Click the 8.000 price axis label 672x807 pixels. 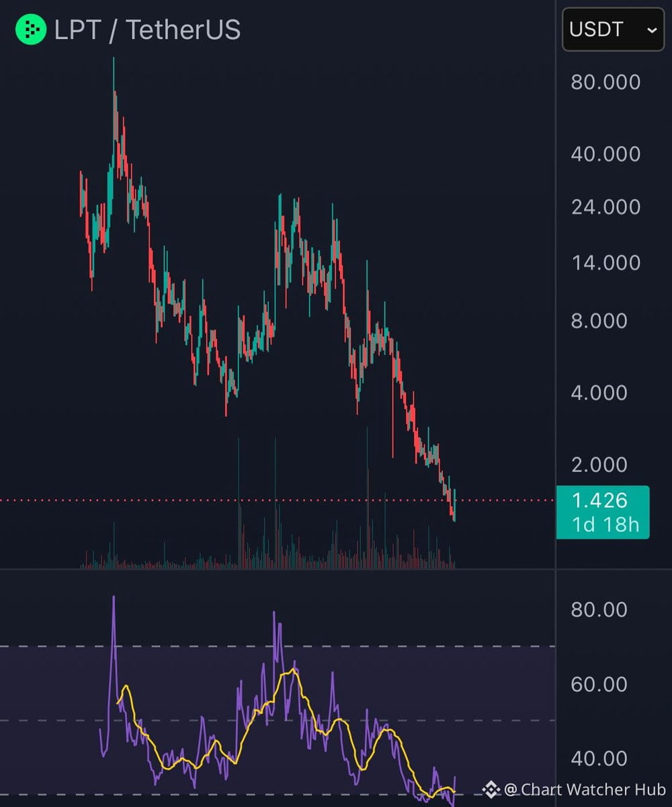pos(599,321)
